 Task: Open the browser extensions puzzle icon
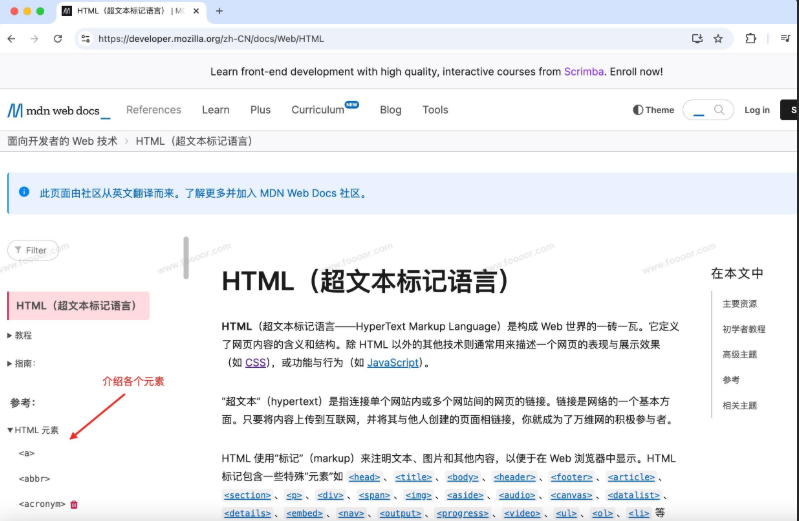click(751, 38)
